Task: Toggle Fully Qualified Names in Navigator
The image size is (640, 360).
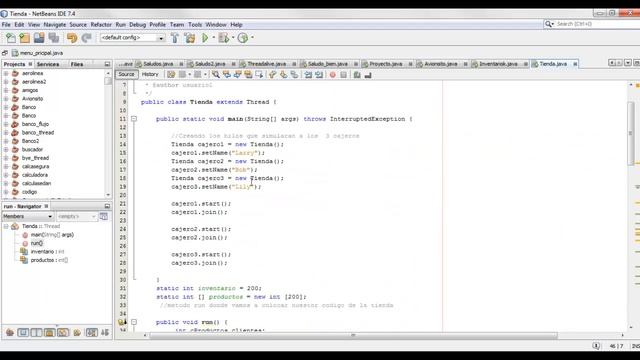Action: click(x=77, y=333)
